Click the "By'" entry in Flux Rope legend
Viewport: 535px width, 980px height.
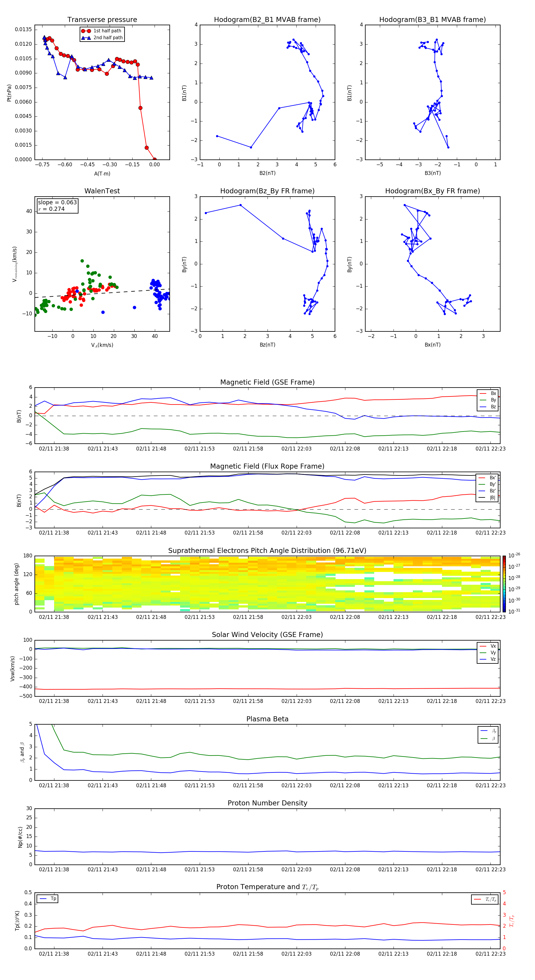pos(487,484)
